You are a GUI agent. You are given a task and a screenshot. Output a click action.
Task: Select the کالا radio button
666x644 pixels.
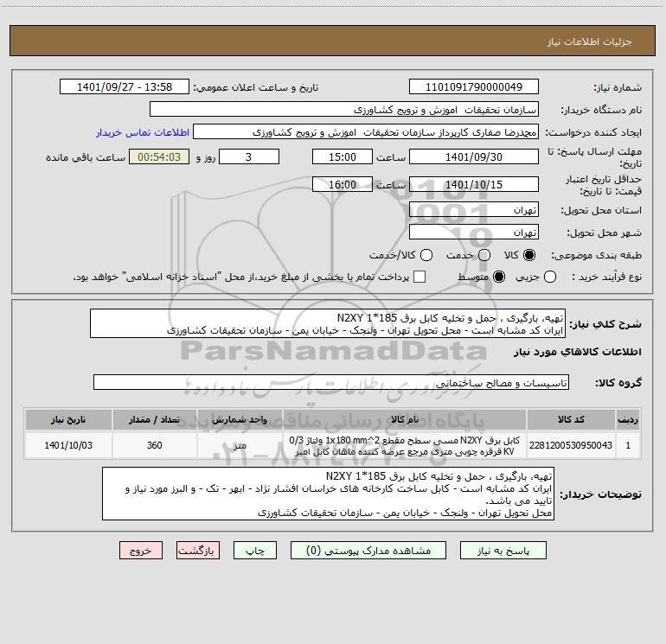pyautogui.click(x=529, y=255)
